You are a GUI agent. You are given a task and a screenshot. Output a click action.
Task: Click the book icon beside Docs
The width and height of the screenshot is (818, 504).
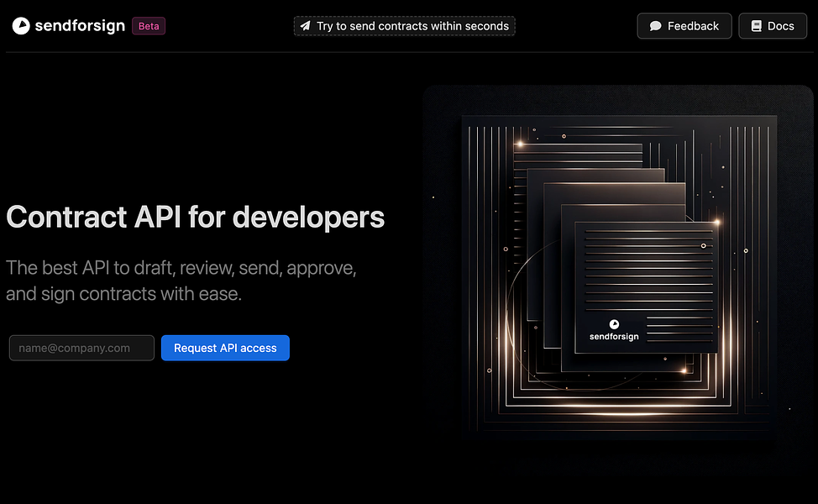pos(756,26)
